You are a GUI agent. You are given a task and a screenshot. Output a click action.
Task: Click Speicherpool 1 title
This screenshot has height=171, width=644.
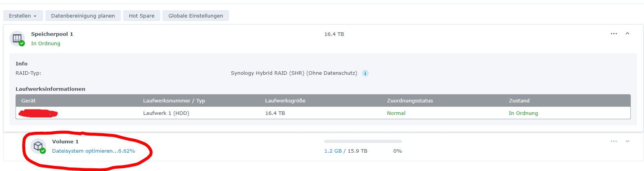coord(52,34)
